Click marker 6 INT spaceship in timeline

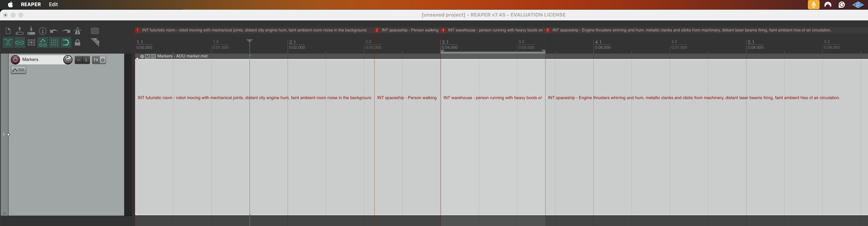pos(548,30)
